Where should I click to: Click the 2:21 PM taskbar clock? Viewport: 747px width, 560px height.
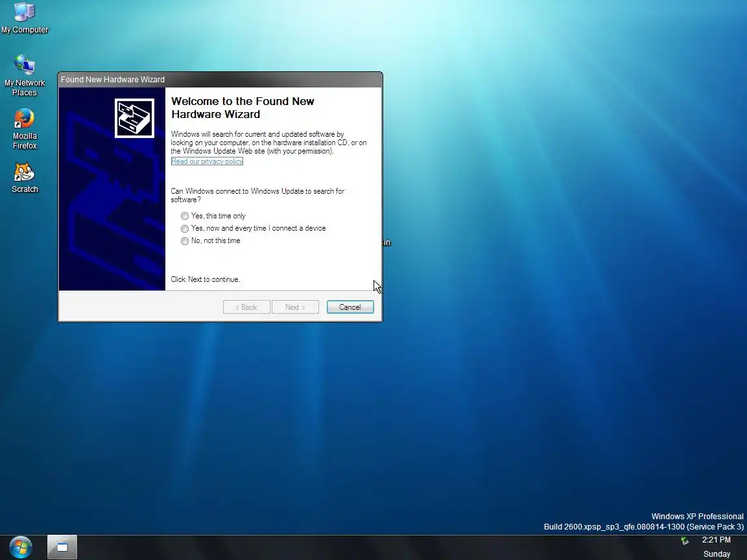pyautogui.click(x=716, y=539)
